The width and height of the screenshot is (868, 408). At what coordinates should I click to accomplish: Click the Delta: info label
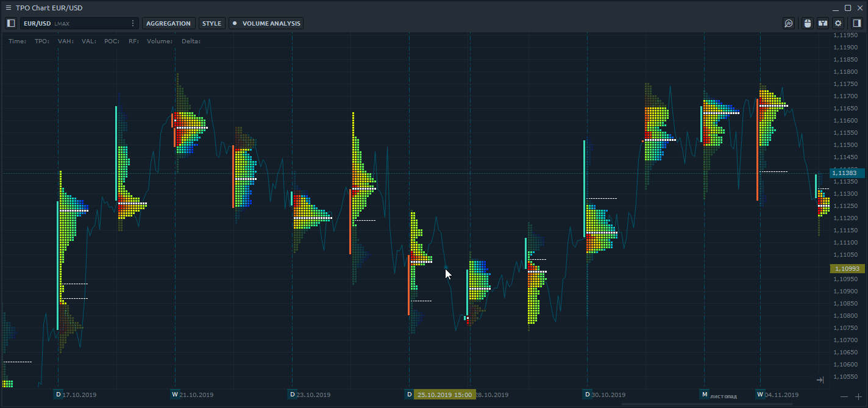click(x=191, y=41)
